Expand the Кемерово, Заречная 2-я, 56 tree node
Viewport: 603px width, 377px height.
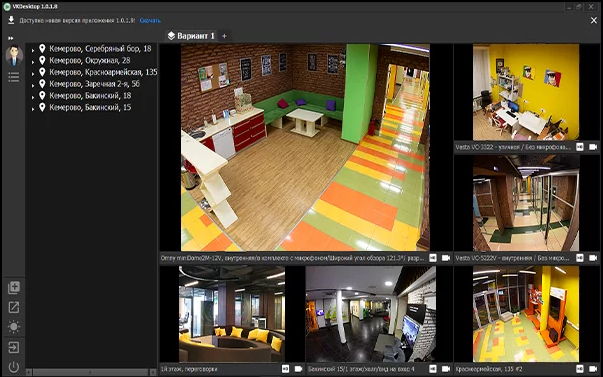[x=33, y=85]
